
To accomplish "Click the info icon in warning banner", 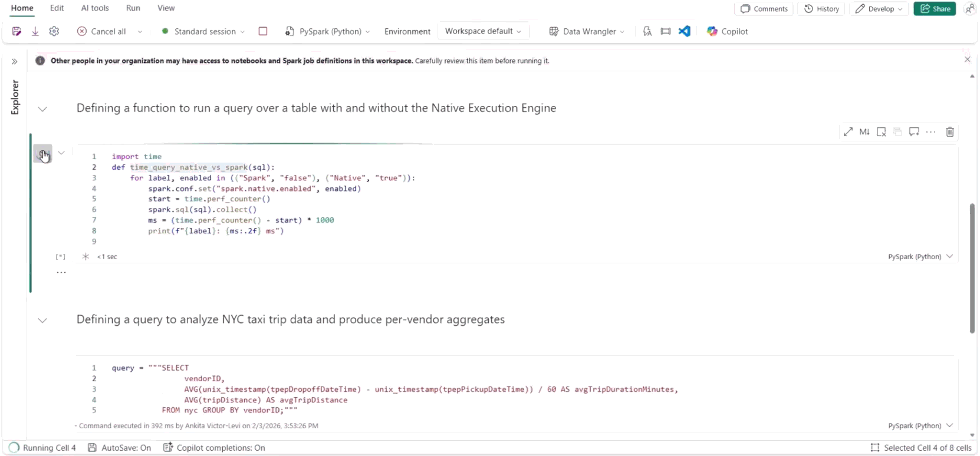I will pyautogui.click(x=40, y=61).
